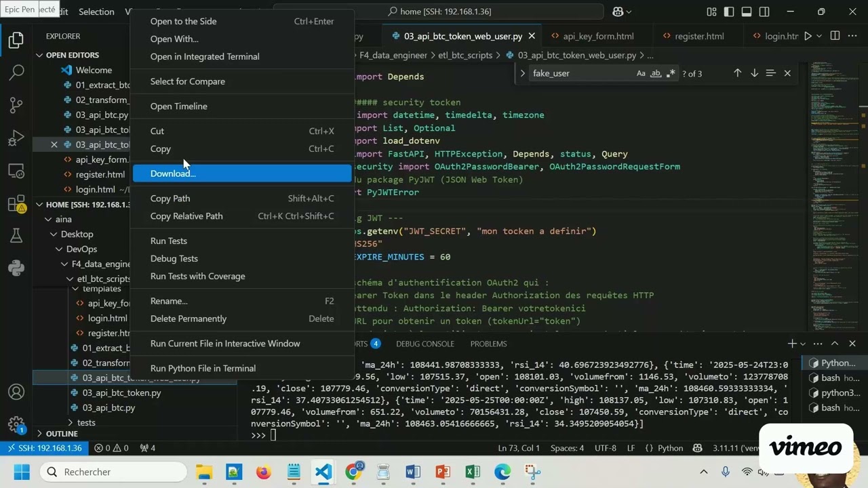The image size is (868, 488).
Task: Click the SSH: 192.168.1.36 remote indicator
Action: 43,448
